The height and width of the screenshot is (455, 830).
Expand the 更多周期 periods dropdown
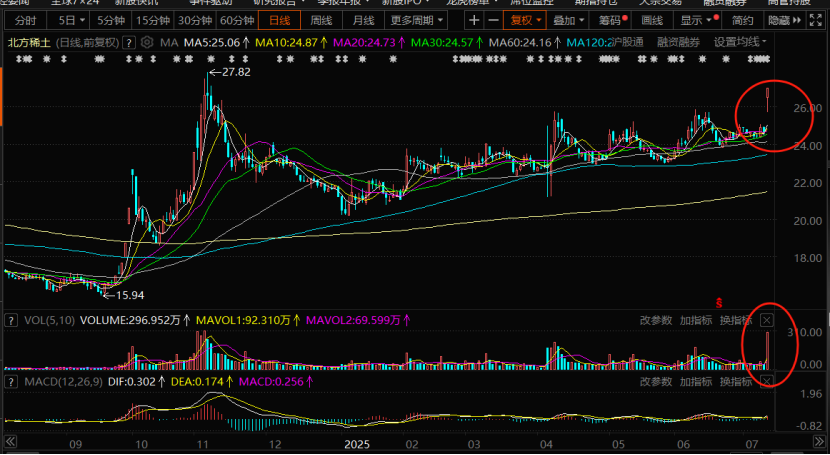416,21
